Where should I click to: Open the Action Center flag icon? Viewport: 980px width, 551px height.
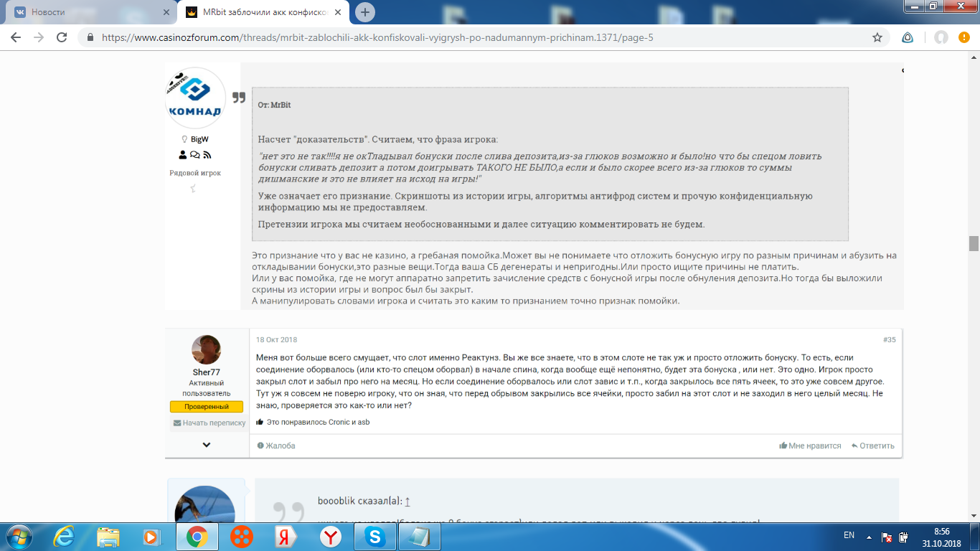pos(887,537)
